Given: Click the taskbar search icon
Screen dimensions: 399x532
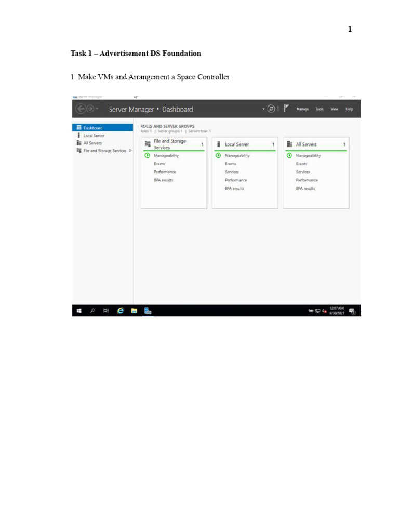Looking at the screenshot, I should point(92,311).
